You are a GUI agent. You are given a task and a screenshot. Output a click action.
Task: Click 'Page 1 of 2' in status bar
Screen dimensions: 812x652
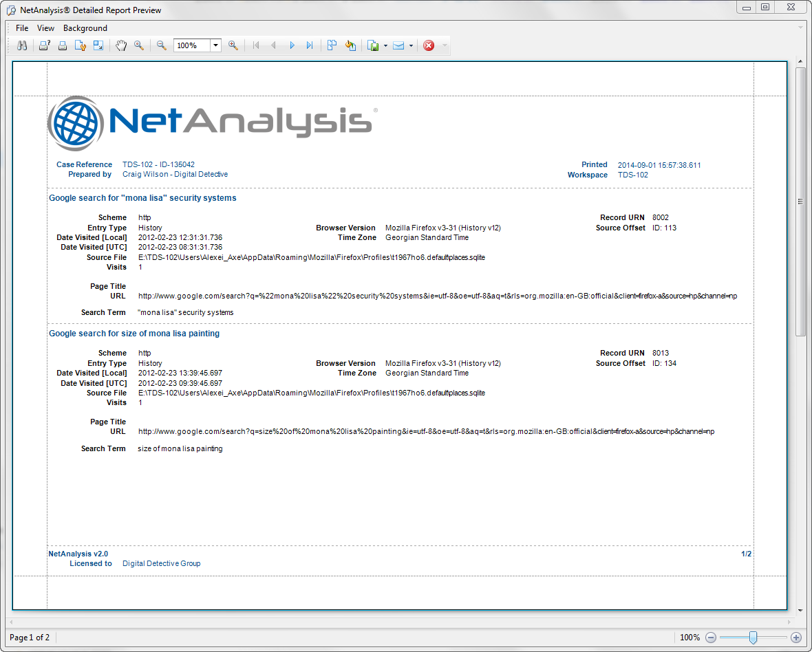coord(30,638)
